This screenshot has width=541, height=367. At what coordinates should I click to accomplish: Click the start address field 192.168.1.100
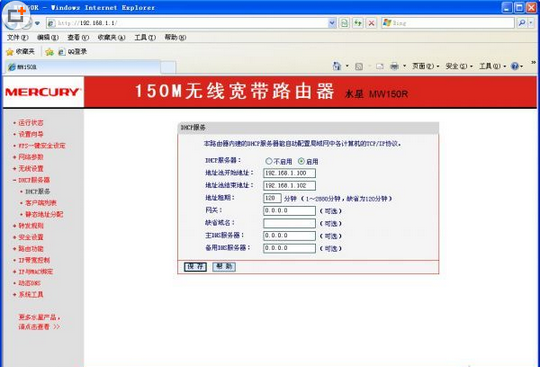pyautogui.click(x=289, y=173)
